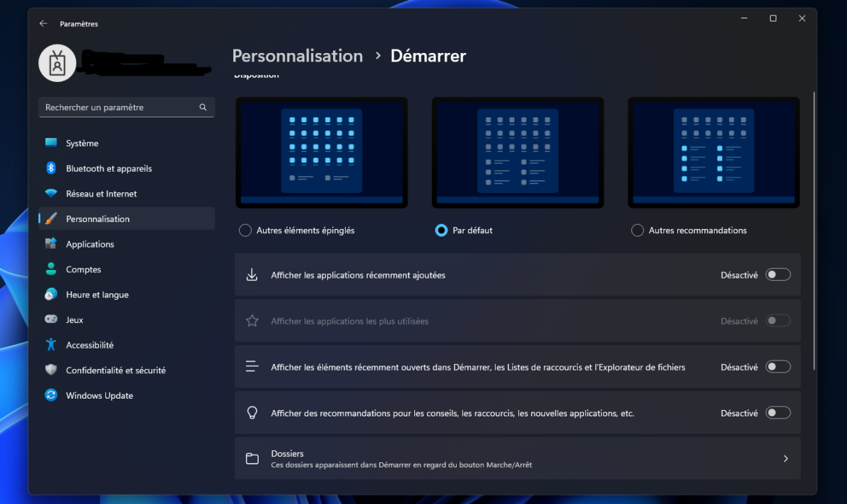The image size is (847, 504).
Task: Expand the Dossiers settings row
Action: tap(785, 458)
